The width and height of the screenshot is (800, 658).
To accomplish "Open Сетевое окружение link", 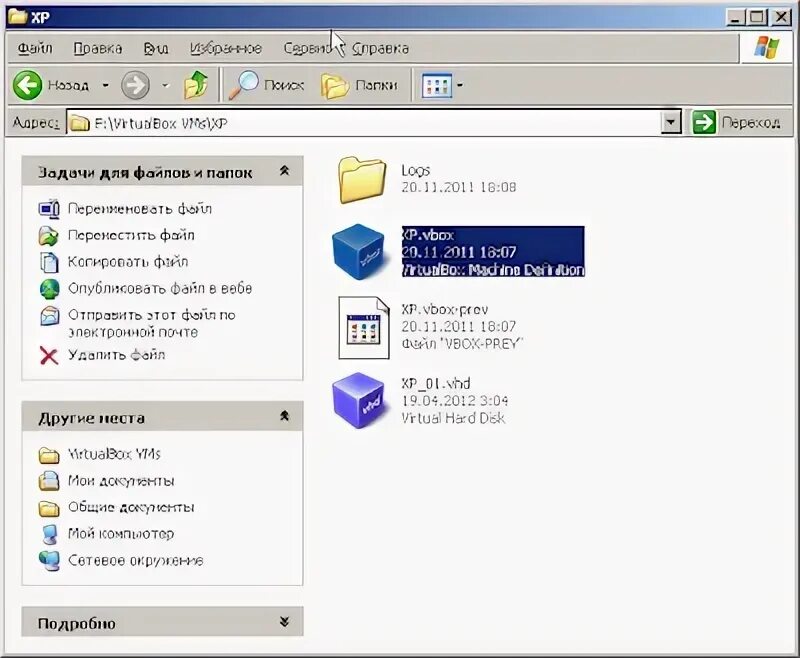I will (x=136, y=560).
